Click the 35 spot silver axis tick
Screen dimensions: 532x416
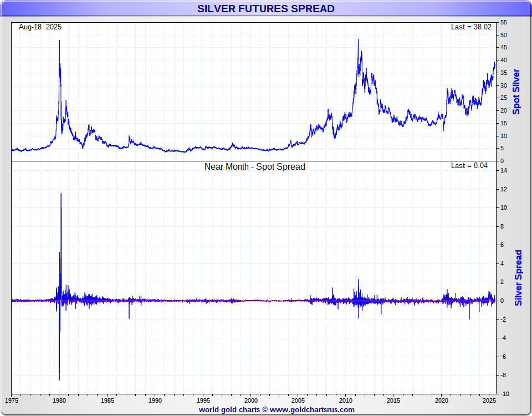coord(504,73)
